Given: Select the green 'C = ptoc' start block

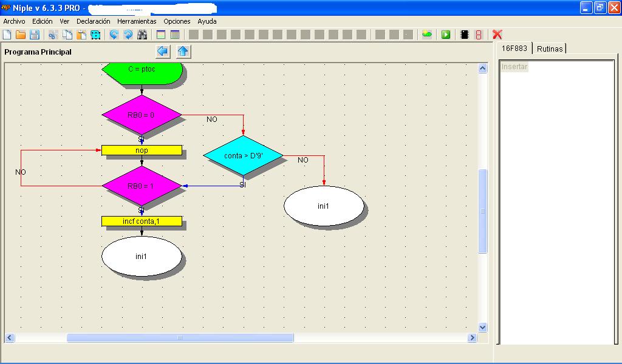Looking at the screenshot, I should [142, 72].
